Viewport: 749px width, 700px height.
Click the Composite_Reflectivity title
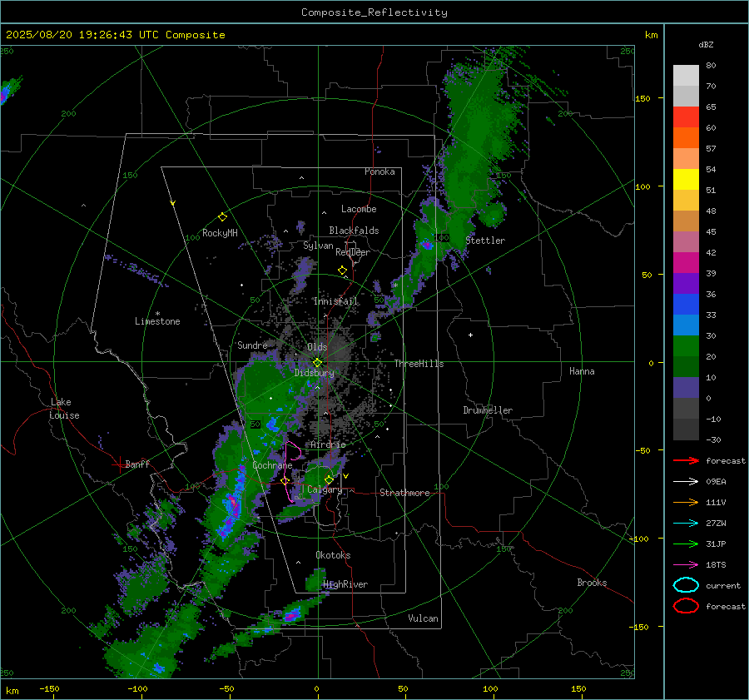point(374,12)
